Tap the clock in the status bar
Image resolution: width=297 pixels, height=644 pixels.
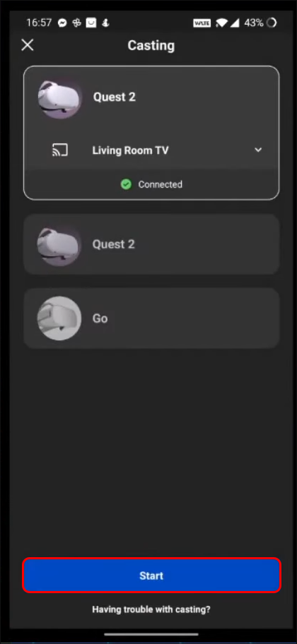(x=39, y=23)
